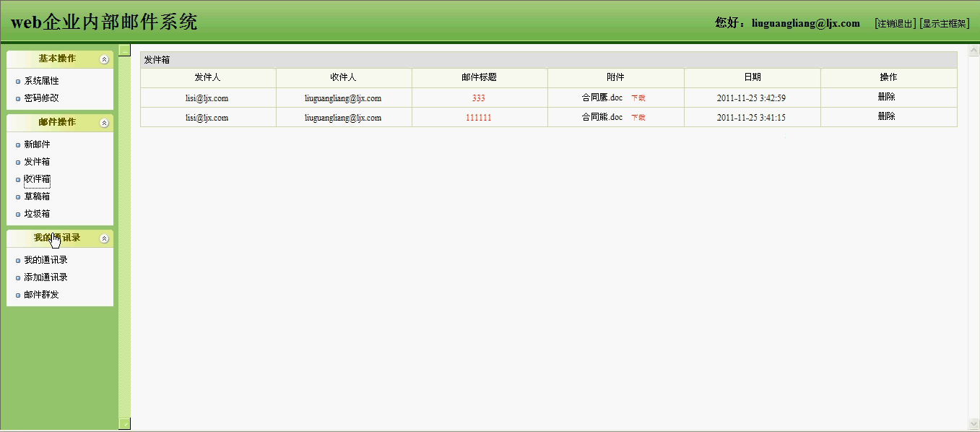Viewport: 980px width, 432px height.
Task: Click bullet icon beside 垃圾箱
Action: tap(18, 215)
